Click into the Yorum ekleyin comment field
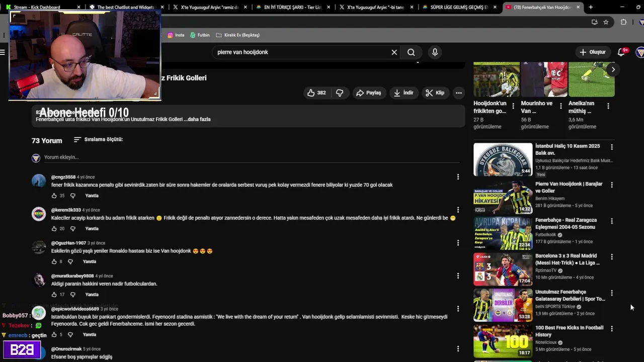The height and width of the screenshot is (362, 644). pyautogui.click(x=252, y=157)
